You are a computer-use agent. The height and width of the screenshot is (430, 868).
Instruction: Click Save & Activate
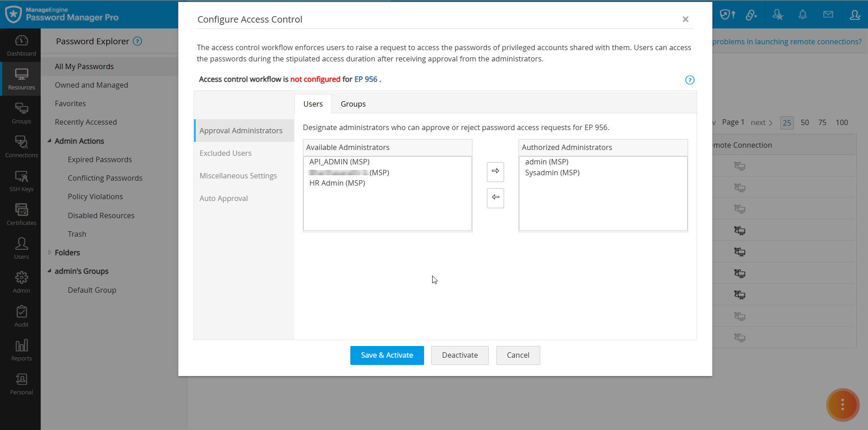387,355
